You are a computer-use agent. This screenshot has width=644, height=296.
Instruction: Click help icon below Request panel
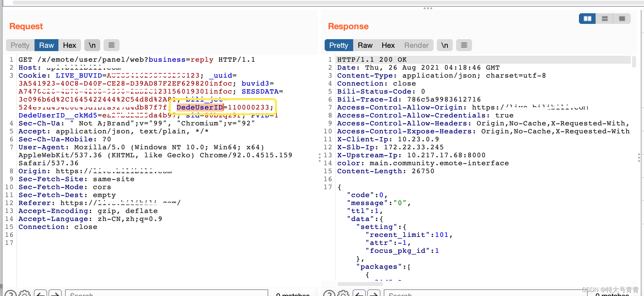[x=11, y=294]
